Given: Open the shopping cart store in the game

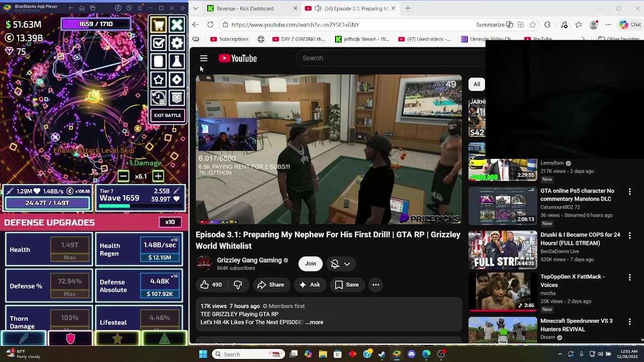Looking at the screenshot, I should click(x=158, y=25).
